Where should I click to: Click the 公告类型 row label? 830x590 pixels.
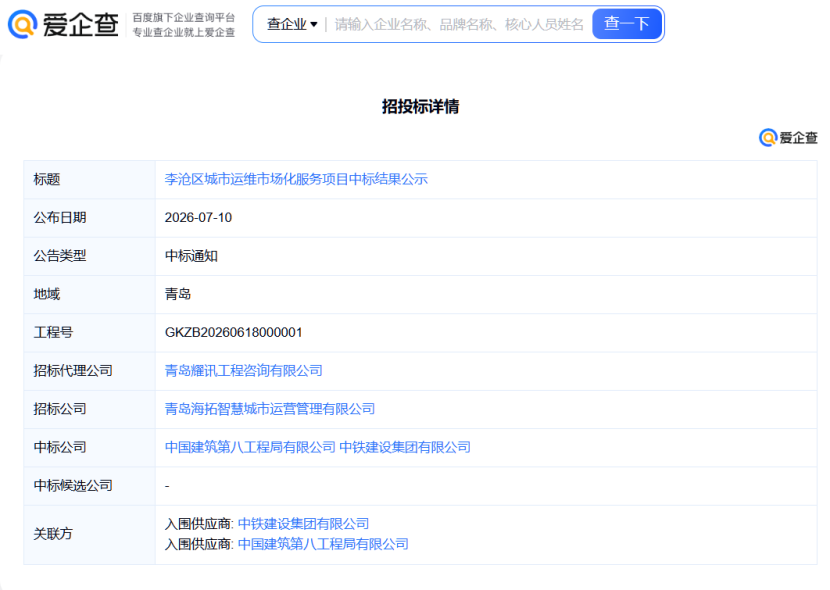point(60,256)
